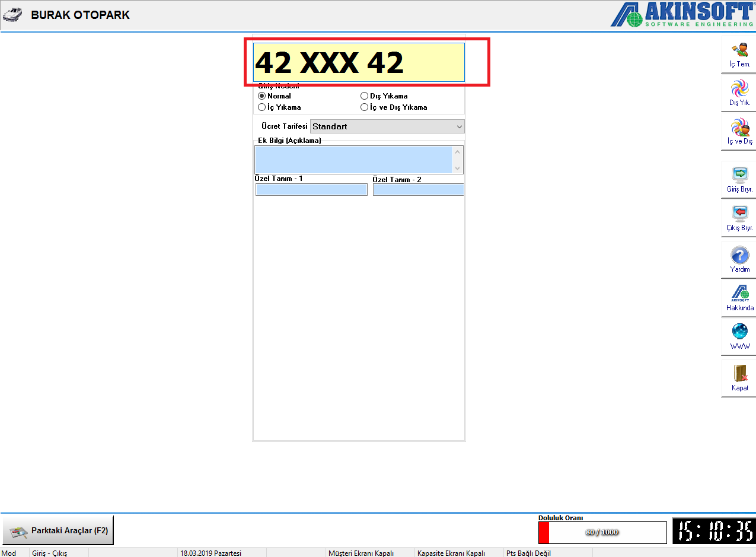Click the İç Tem. cleaning icon
Viewport: 756px width, 557px height.
(x=739, y=54)
